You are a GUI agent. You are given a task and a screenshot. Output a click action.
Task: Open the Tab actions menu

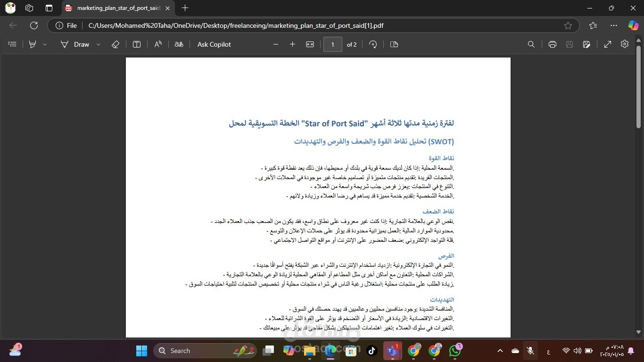(49, 8)
